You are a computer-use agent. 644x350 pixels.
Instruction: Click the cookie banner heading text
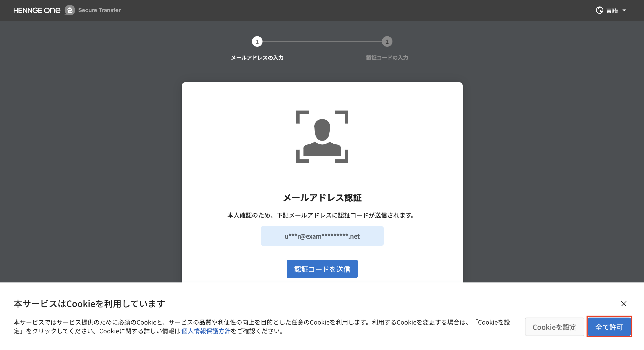tap(89, 304)
